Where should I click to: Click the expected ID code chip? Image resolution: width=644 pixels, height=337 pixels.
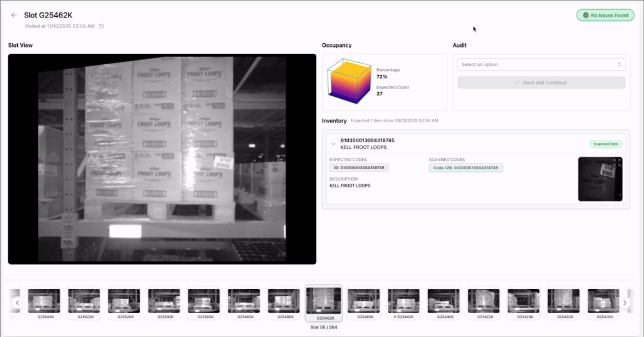[x=359, y=168]
